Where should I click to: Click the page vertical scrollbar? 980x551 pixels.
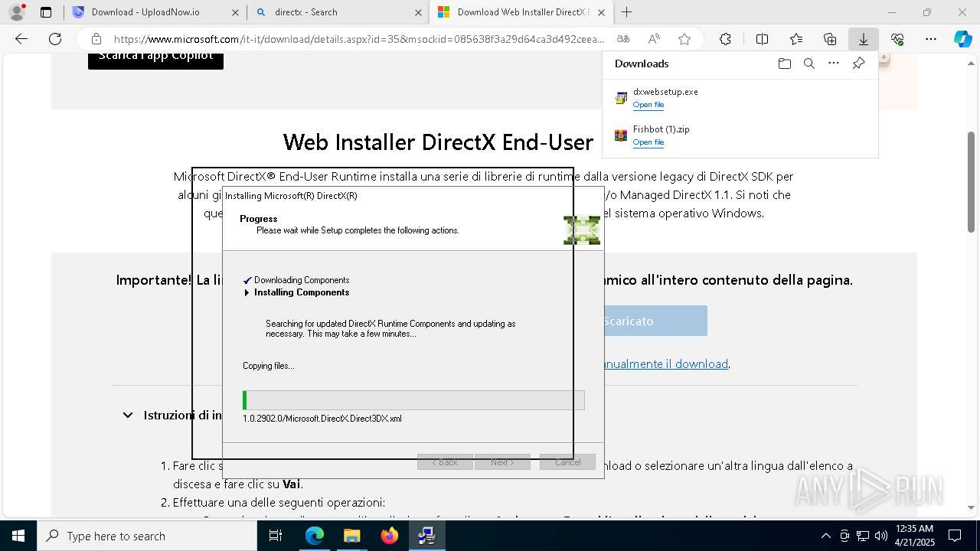972,184
